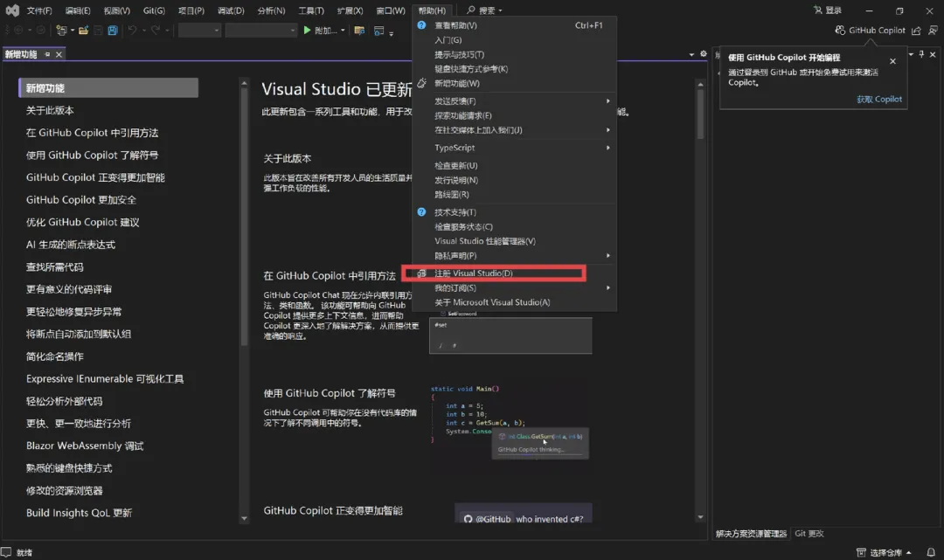
Task: Open the solution configuration combo box
Action: click(x=200, y=30)
